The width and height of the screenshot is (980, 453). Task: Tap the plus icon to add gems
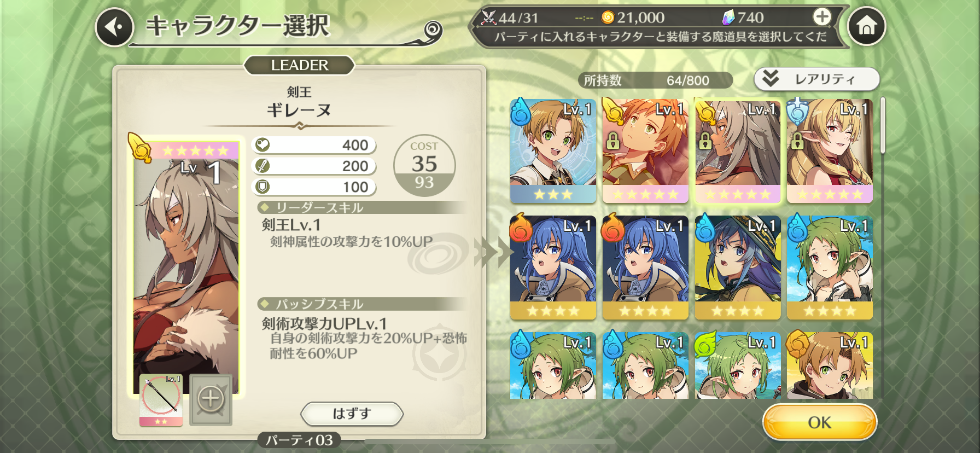coord(822,18)
